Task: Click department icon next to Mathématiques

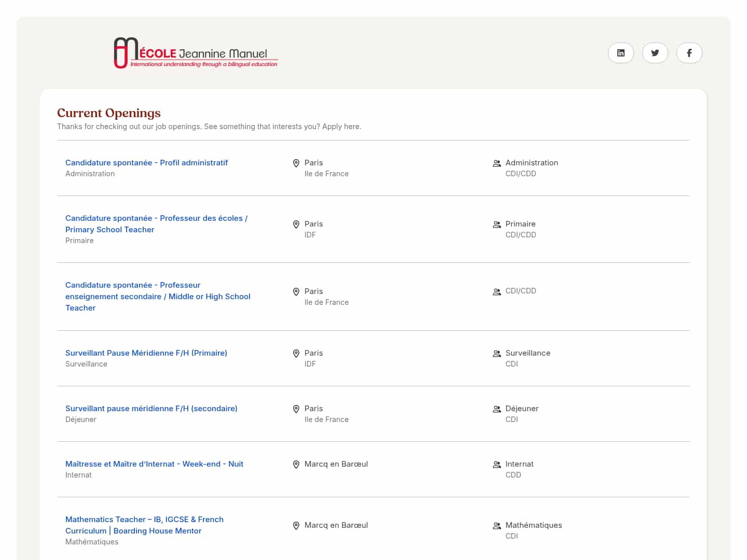Action: click(x=496, y=526)
